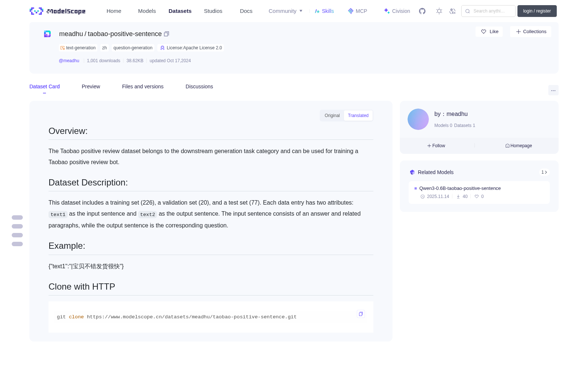Switch to Files and versions tab

(x=143, y=86)
